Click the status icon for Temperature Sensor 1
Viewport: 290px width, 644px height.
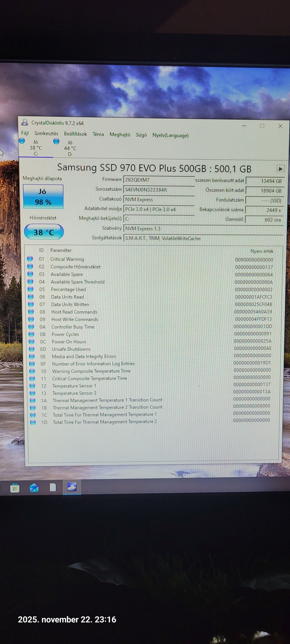point(32,386)
